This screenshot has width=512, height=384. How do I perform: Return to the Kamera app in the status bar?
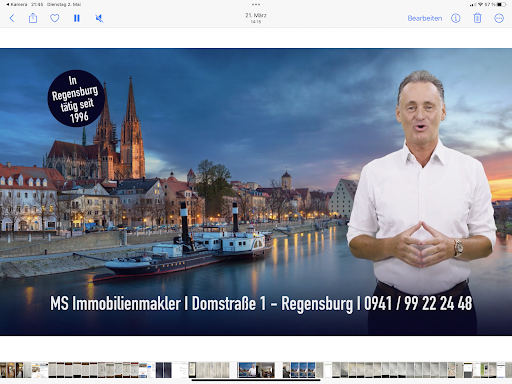tap(17, 4)
